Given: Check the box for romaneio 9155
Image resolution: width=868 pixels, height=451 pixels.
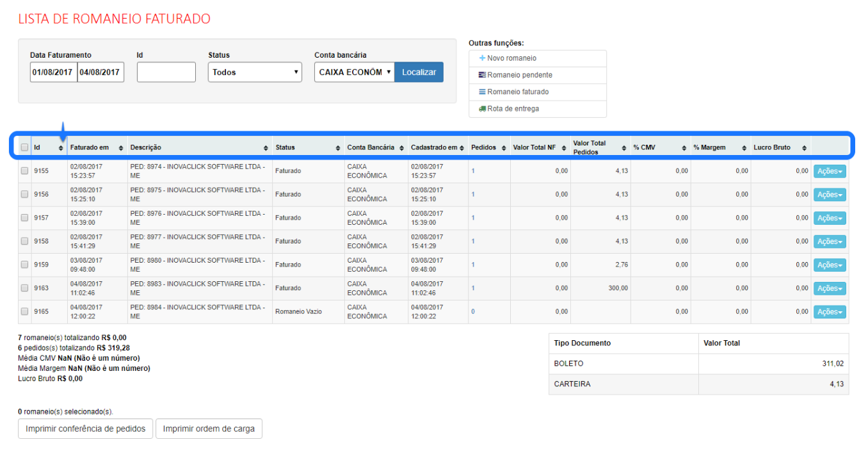Looking at the screenshot, I should coord(24,171).
